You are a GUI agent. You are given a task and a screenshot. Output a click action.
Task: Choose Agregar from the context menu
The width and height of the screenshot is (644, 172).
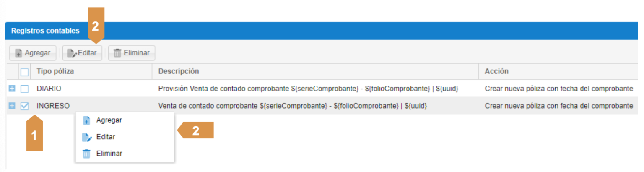tap(109, 120)
